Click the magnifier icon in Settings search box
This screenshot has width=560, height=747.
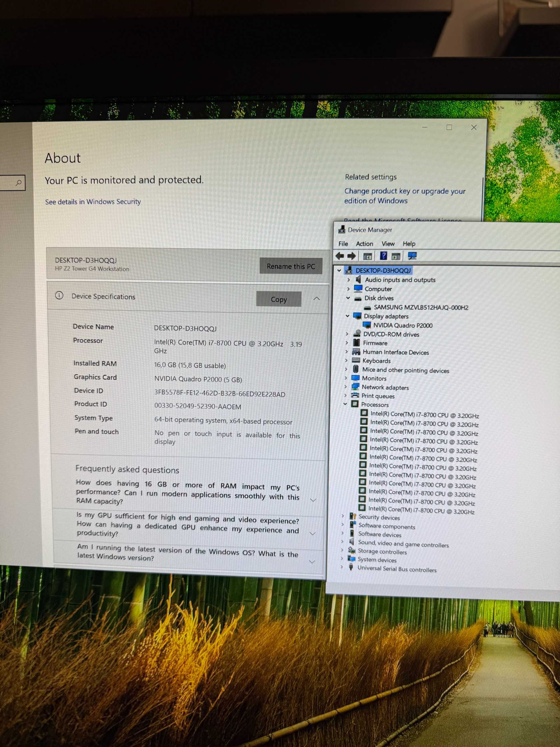pos(18,183)
